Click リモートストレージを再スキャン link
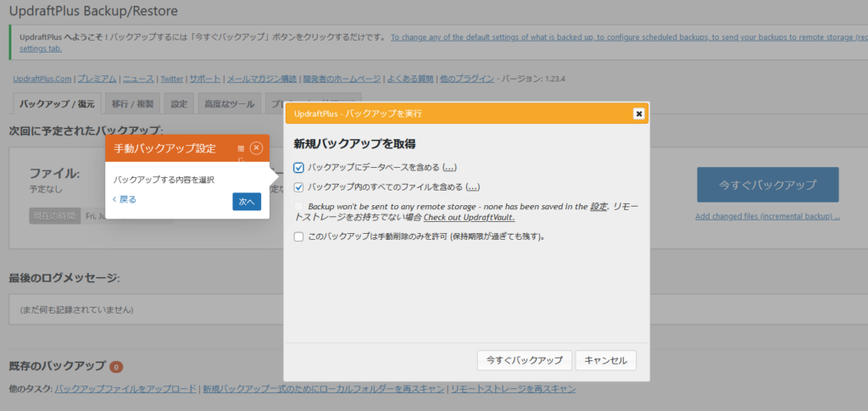The image size is (868, 411). tap(513, 389)
